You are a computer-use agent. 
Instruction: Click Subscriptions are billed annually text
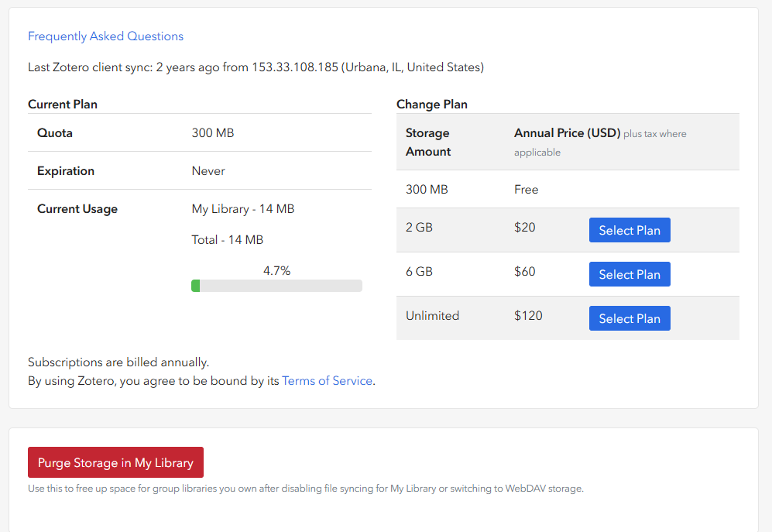[x=118, y=362]
